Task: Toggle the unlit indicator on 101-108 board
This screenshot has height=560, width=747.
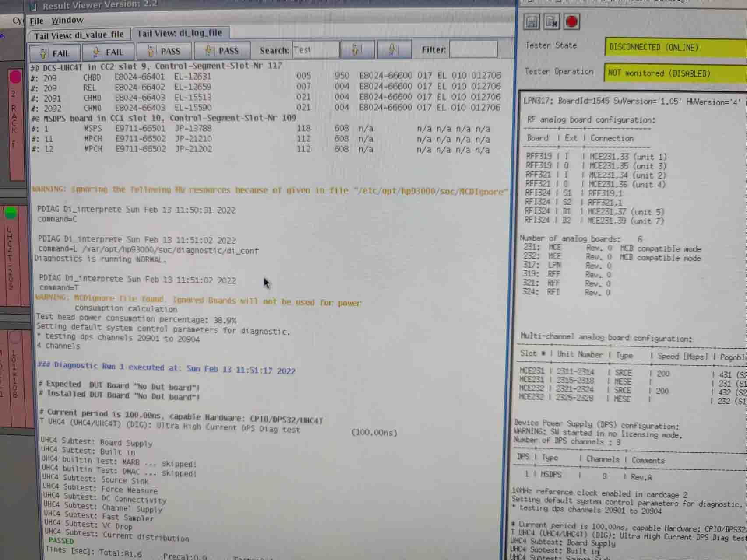Action: pos(15,338)
